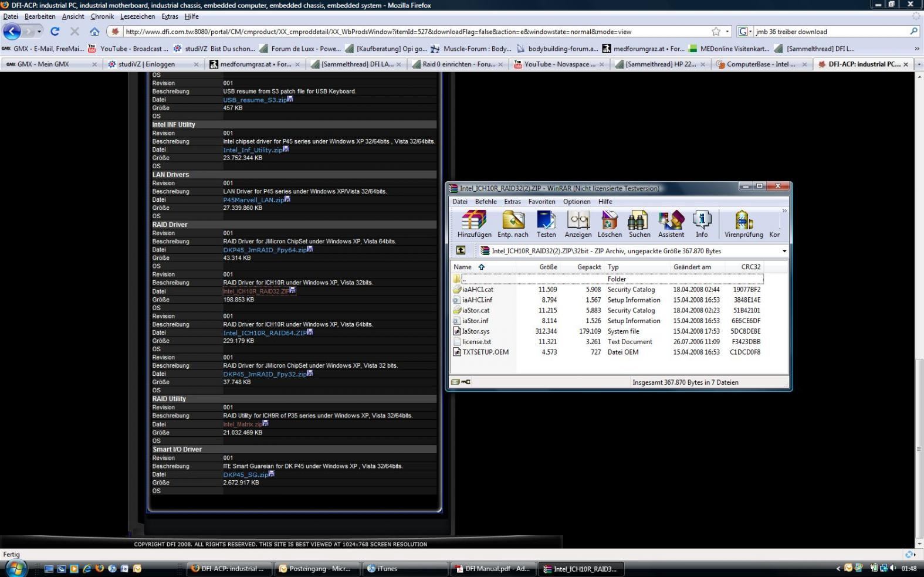Screen dimensions: 924x577
Task: Click WinRAR Suchen binoculars icon
Action: 639,224
